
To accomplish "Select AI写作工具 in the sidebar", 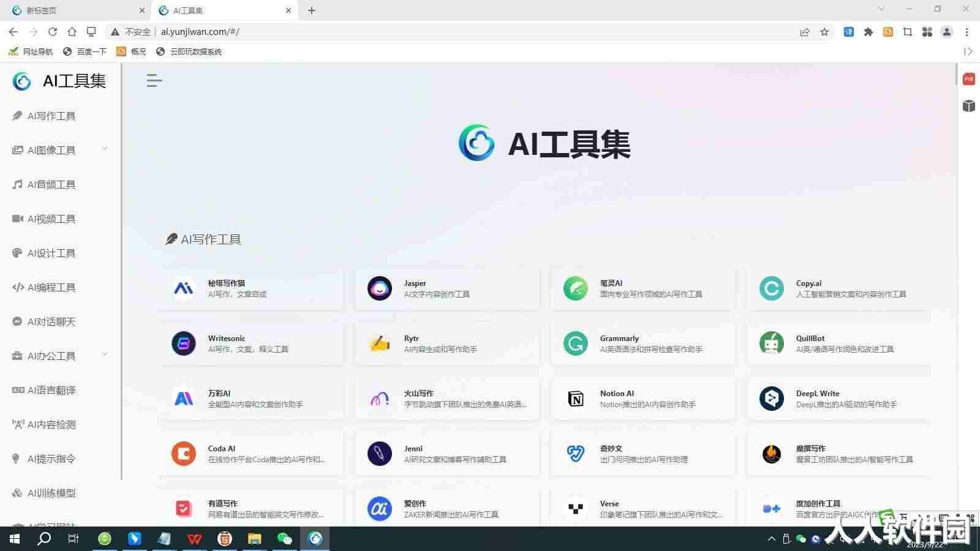I will click(51, 116).
